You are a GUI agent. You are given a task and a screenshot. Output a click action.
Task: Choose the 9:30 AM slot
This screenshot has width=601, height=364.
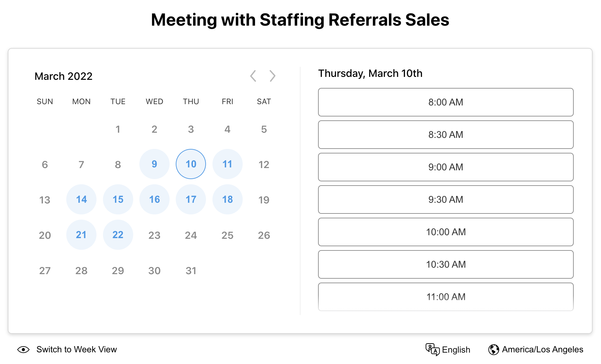(446, 200)
